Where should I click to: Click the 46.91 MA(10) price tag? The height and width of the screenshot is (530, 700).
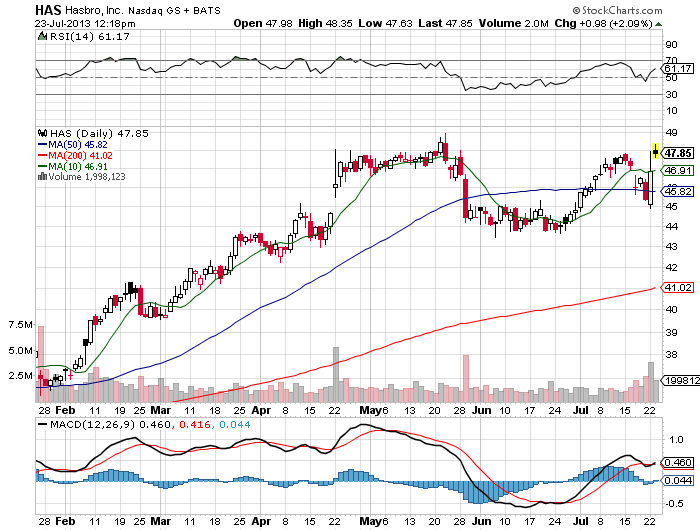(x=678, y=170)
